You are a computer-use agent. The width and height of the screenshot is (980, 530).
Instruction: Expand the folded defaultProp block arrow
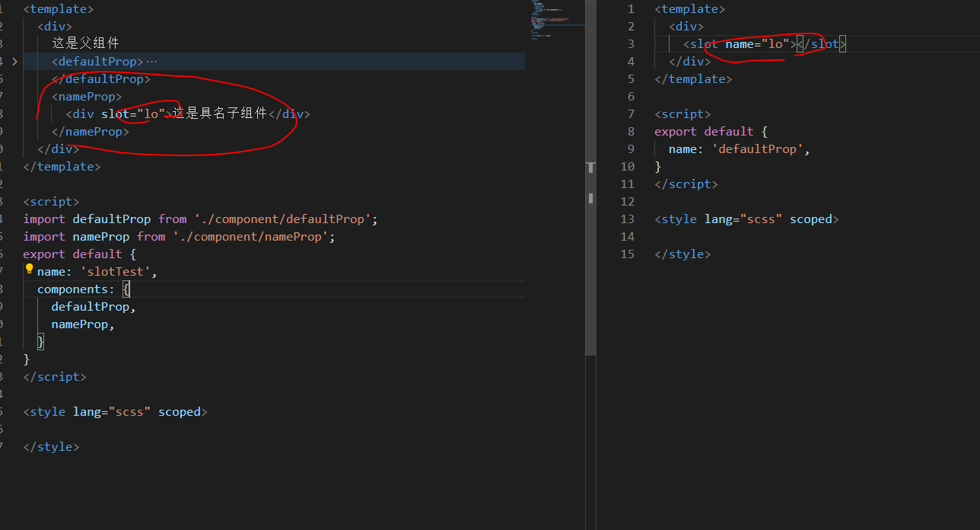pyautogui.click(x=14, y=62)
